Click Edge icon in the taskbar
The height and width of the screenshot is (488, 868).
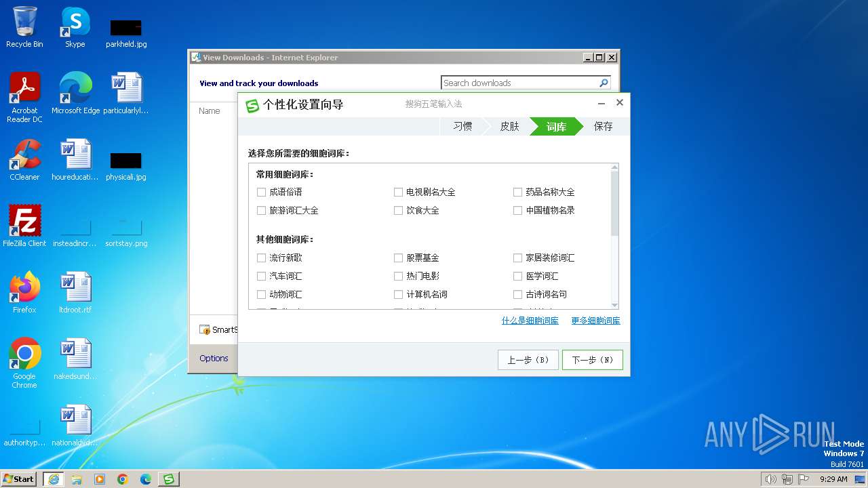146,479
